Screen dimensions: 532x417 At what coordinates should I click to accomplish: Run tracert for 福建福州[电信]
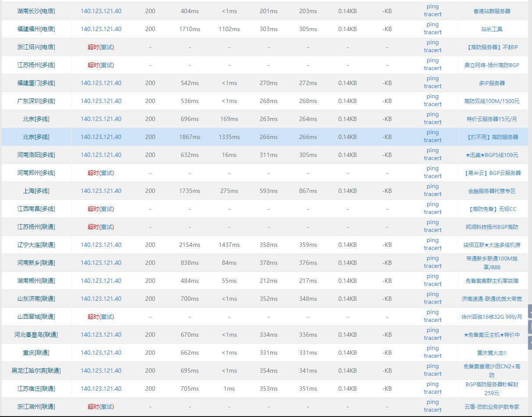(432, 32)
